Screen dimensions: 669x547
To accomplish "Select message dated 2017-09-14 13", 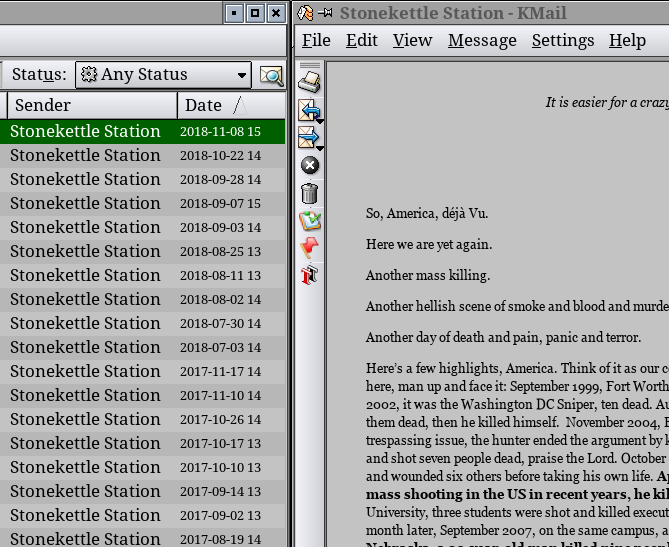I will [x=143, y=491].
